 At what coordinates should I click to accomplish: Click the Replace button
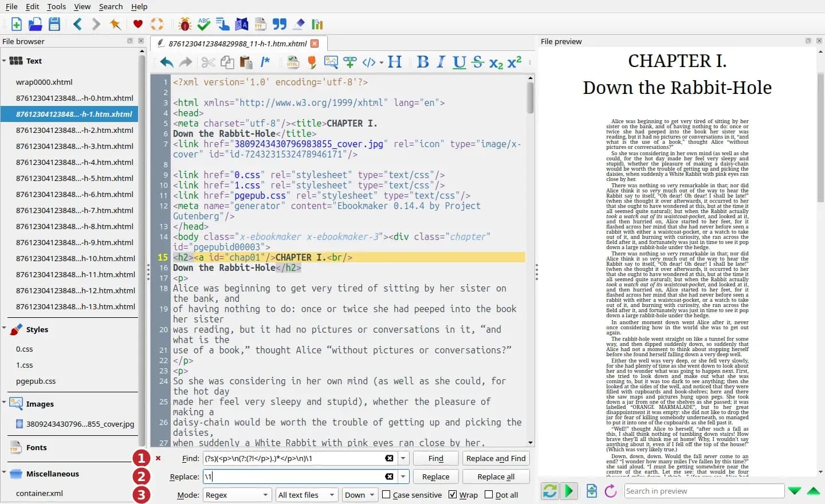(x=435, y=477)
